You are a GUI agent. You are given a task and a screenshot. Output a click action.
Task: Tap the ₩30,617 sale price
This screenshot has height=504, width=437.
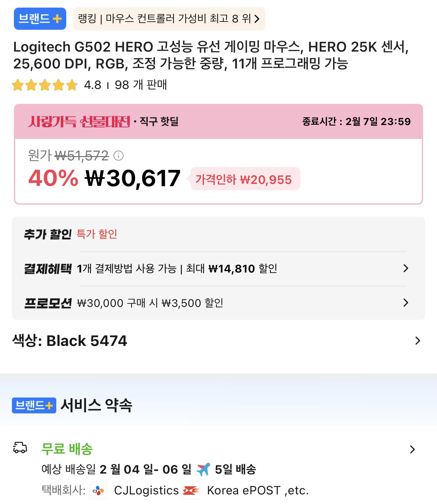coord(133,178)
